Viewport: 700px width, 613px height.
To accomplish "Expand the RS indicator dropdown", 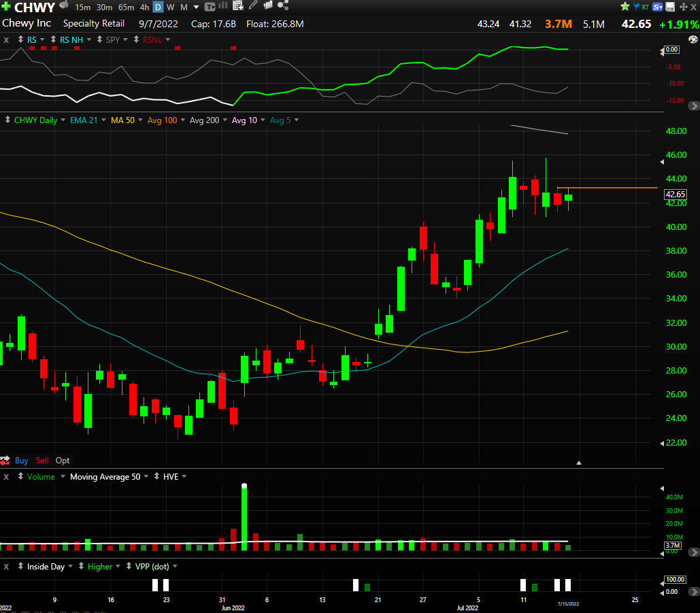I will [42, 39].
